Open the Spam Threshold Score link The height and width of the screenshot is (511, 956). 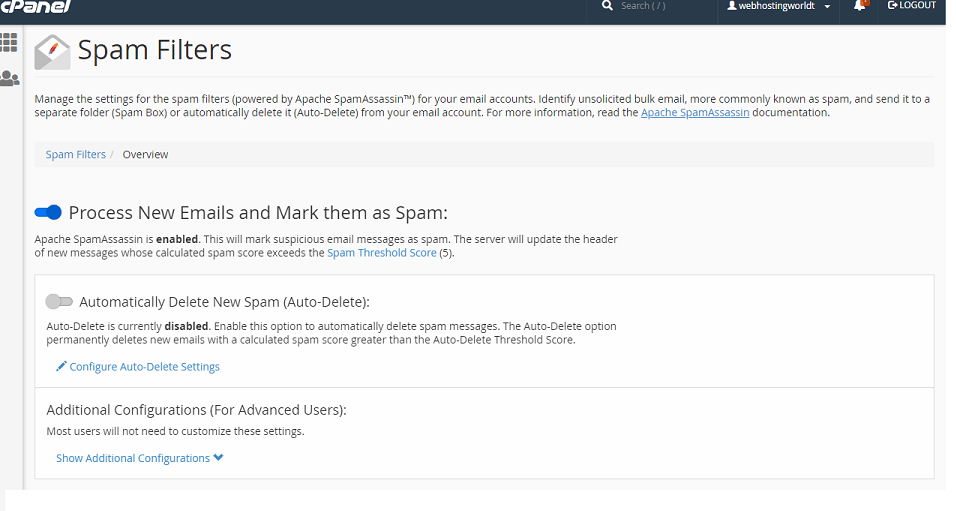coord(382,252)
